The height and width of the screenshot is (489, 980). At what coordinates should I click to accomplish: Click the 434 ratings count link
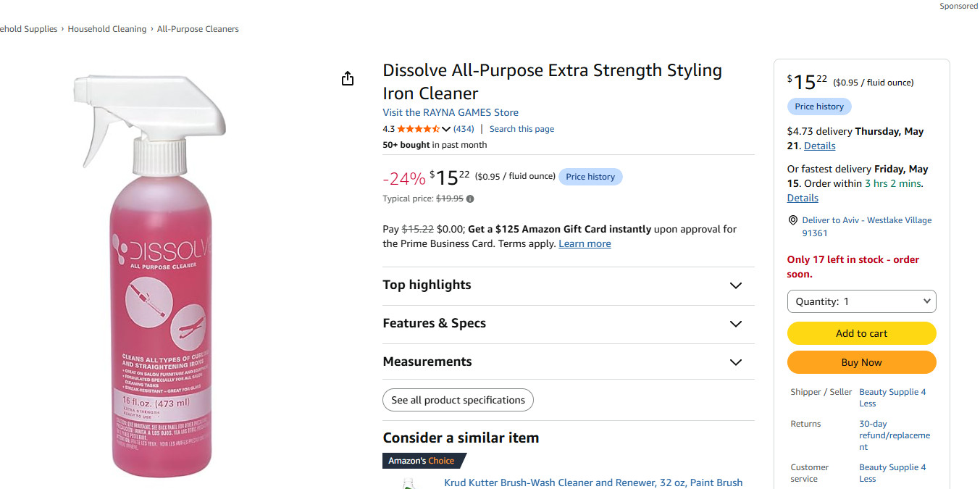[464, 129]
